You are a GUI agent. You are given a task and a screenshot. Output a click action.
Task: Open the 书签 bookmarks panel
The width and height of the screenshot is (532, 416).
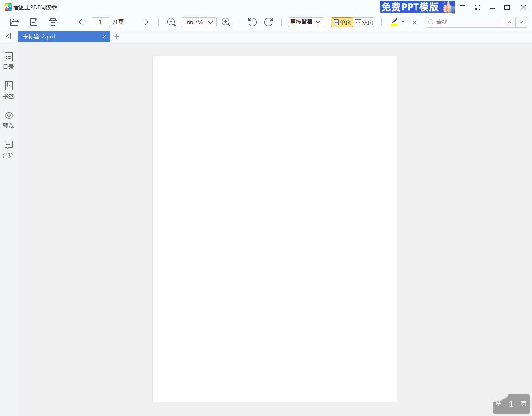click(8, 90)
